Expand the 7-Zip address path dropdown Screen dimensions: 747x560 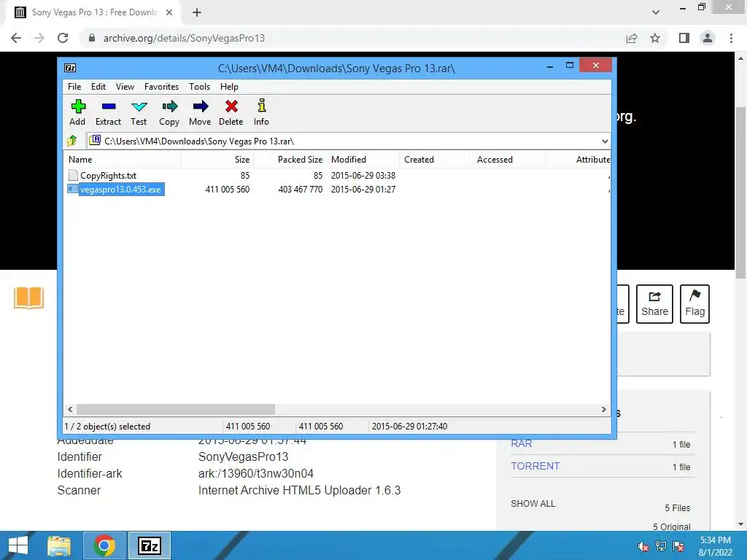[605, 141]
